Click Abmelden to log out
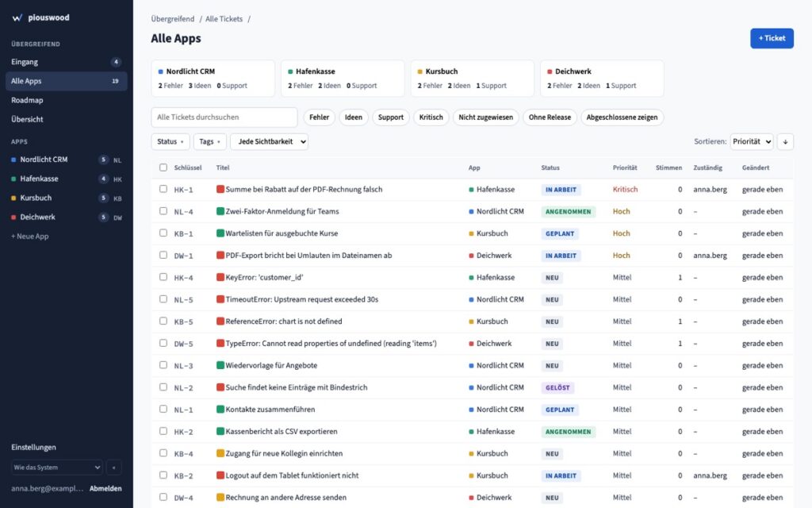This screenshot has width=812, height=508. (x=105, y=488)
